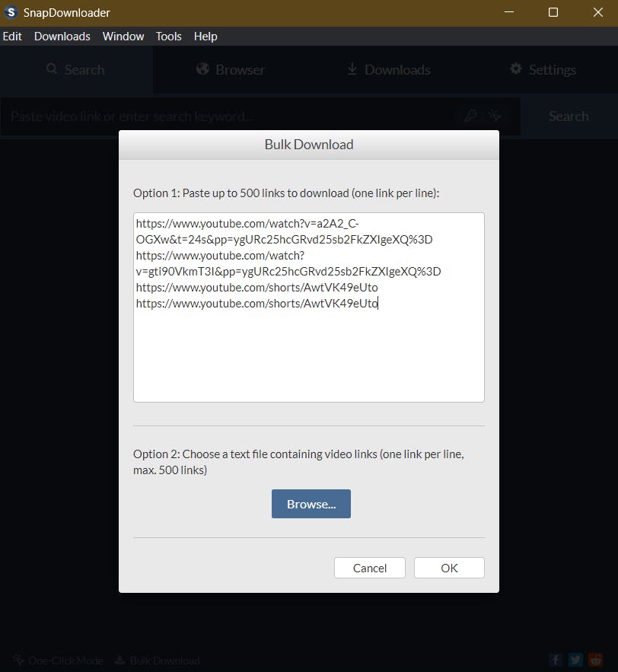
Task: Open the Facebook icon in the bottom corner
Action: click(556, 660)
